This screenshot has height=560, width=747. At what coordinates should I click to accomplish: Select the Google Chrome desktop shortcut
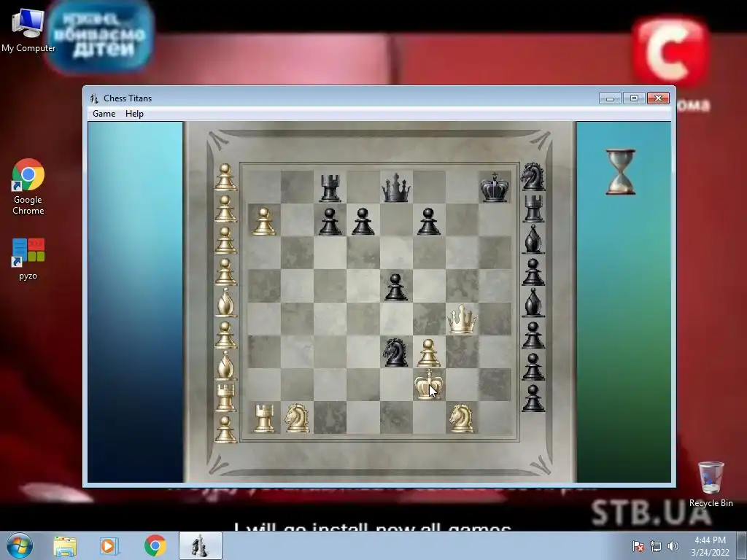28,187
